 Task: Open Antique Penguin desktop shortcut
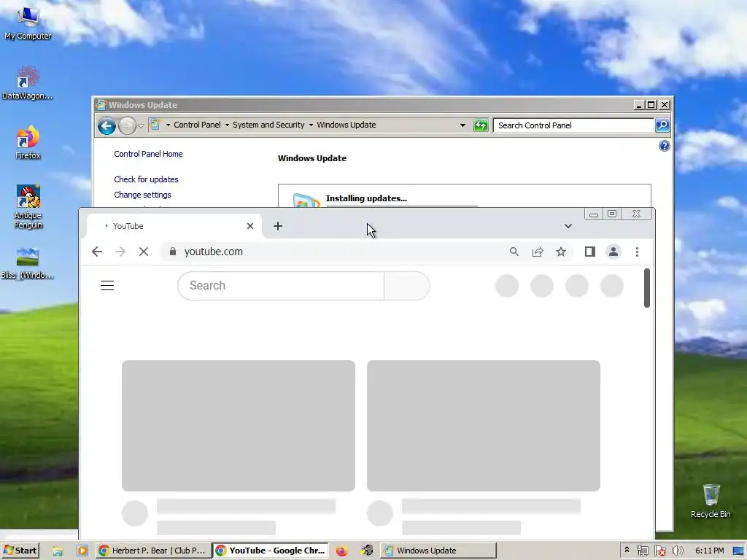[28, 206]
